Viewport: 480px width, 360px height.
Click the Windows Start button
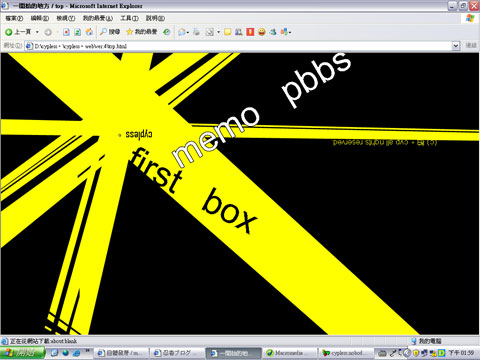coord(22,353)
